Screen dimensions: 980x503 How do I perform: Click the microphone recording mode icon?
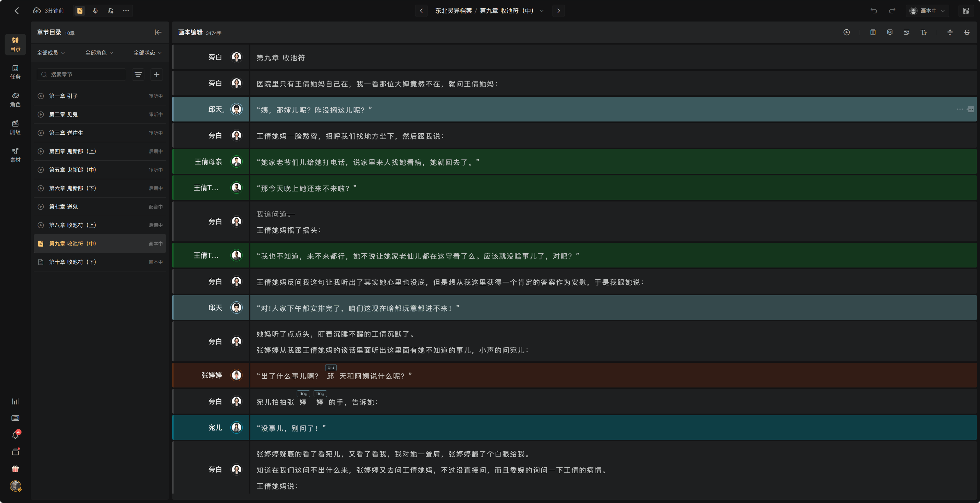[95, 11]
